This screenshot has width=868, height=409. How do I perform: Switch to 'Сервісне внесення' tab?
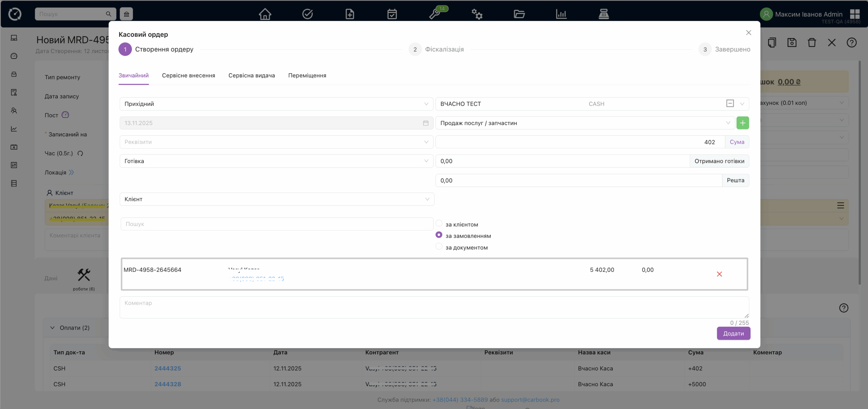tap(189, 75)
